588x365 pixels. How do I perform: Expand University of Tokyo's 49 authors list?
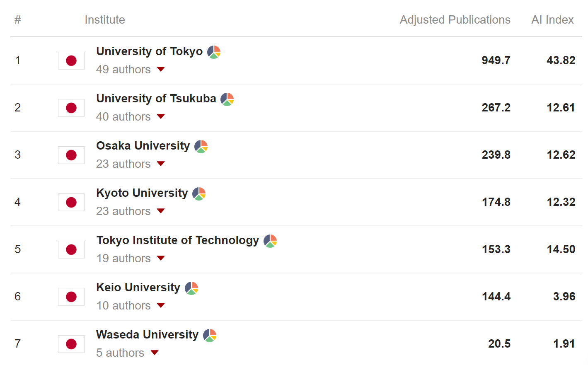(x=161, y=69)
